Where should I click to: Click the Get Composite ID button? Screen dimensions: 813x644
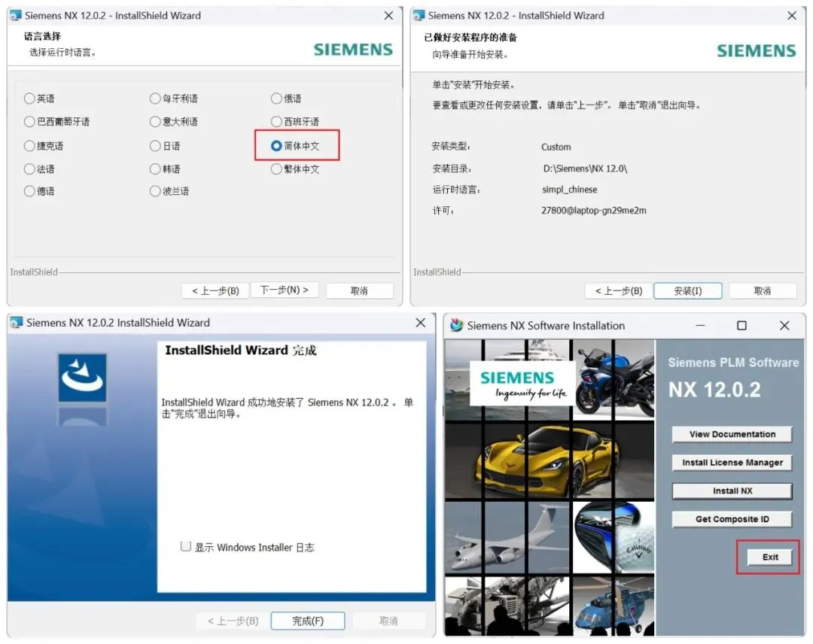tap(732, 519)
